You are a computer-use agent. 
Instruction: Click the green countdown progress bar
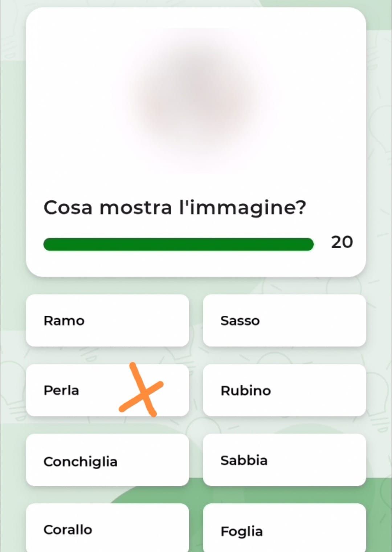click(178, 244)
